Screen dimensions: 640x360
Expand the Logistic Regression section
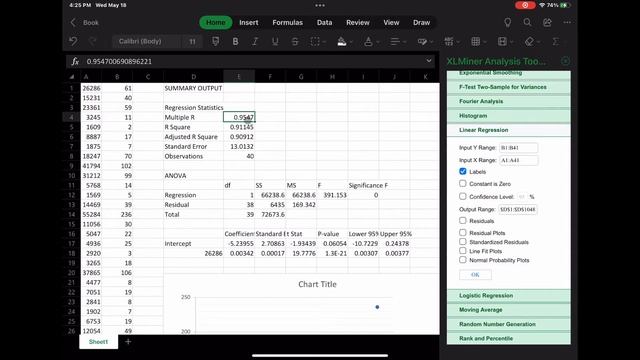509,296
